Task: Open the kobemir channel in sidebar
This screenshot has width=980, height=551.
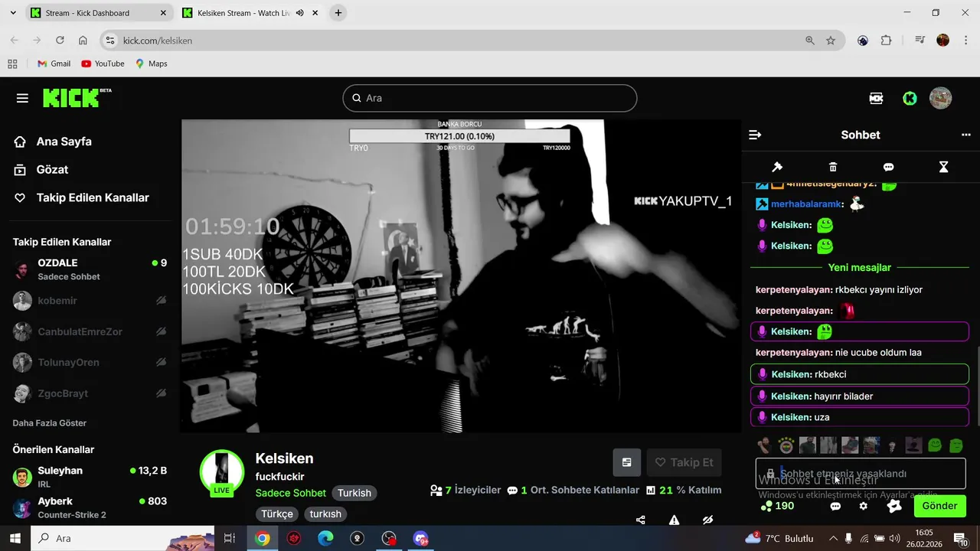Action: tap(90, 301)
